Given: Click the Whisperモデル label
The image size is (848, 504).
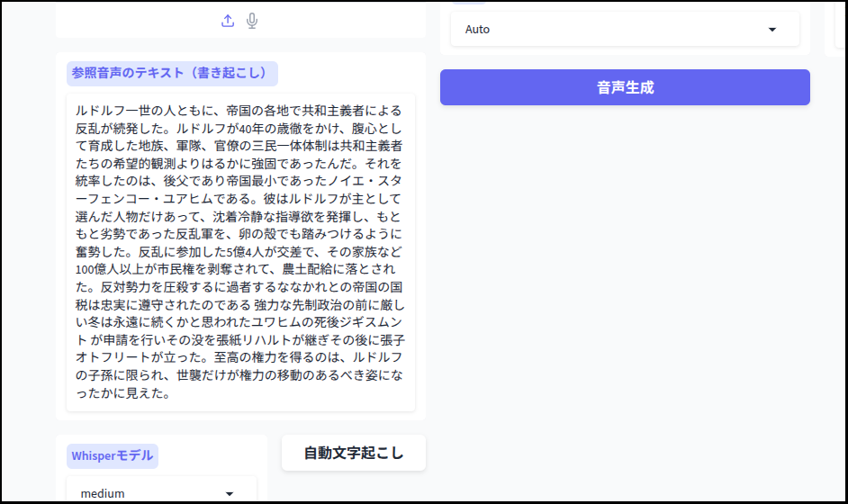Looking at the screenshot, I should pos(113,455).
